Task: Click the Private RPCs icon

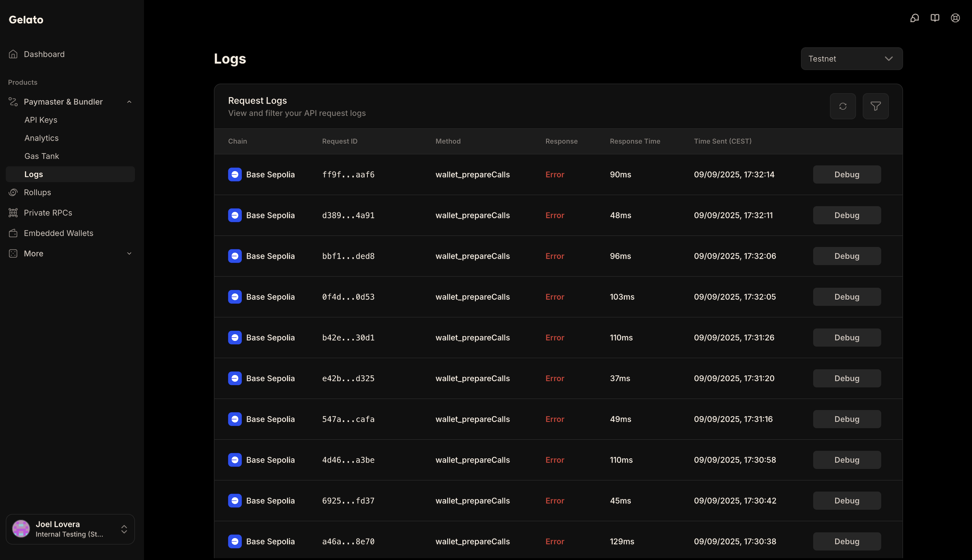Action: [x=13, y=213]
